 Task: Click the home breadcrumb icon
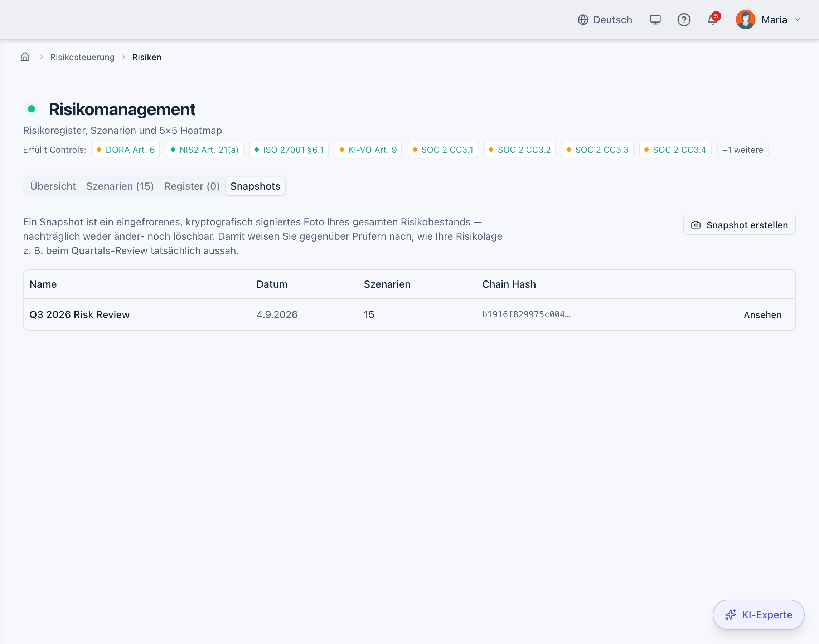coord(25,57)
